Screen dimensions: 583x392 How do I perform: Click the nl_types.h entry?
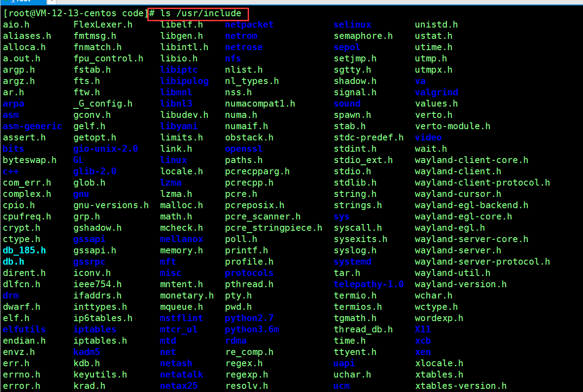[252, 81]
